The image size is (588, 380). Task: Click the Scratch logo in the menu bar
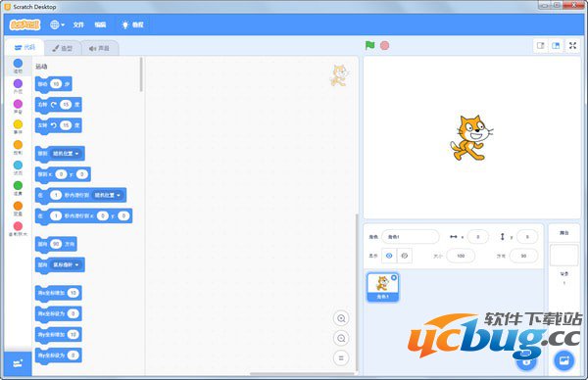[24, 24]
